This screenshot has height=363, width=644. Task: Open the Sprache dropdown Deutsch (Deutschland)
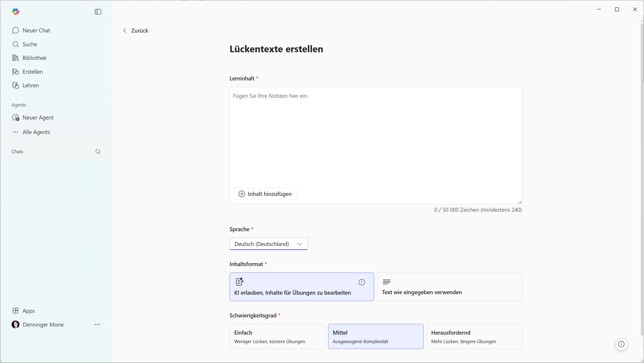click(268, 244)
